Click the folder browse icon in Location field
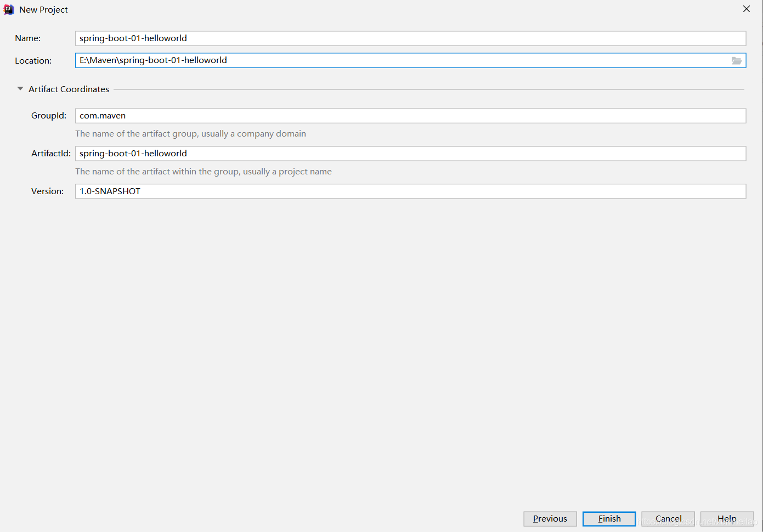Screen dimensions: 763x532 (736, 60)
